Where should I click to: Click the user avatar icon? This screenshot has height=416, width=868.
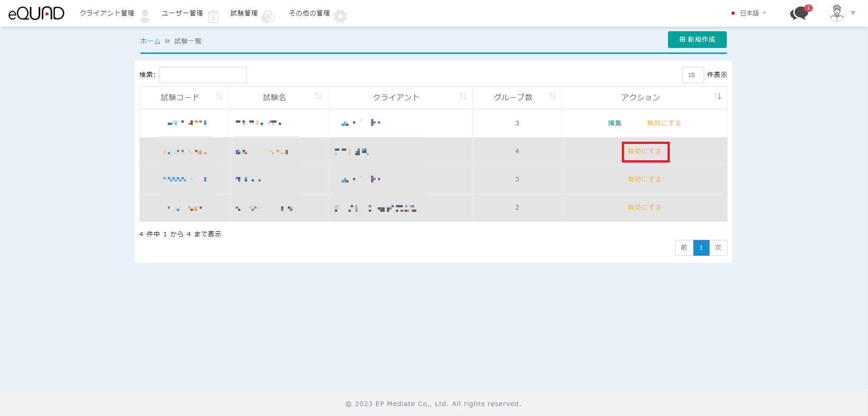837,13
